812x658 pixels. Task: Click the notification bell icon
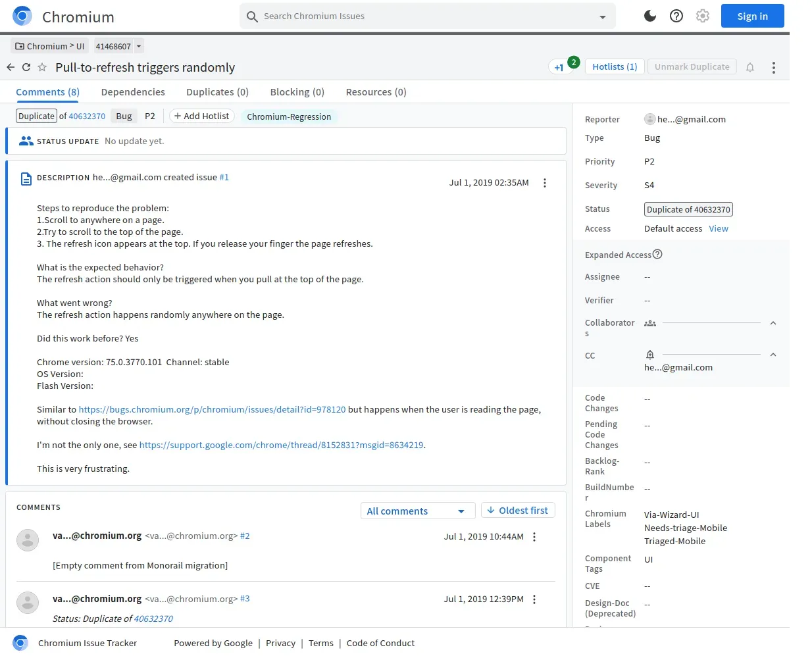pyautogui.click(x=750, y=67)
